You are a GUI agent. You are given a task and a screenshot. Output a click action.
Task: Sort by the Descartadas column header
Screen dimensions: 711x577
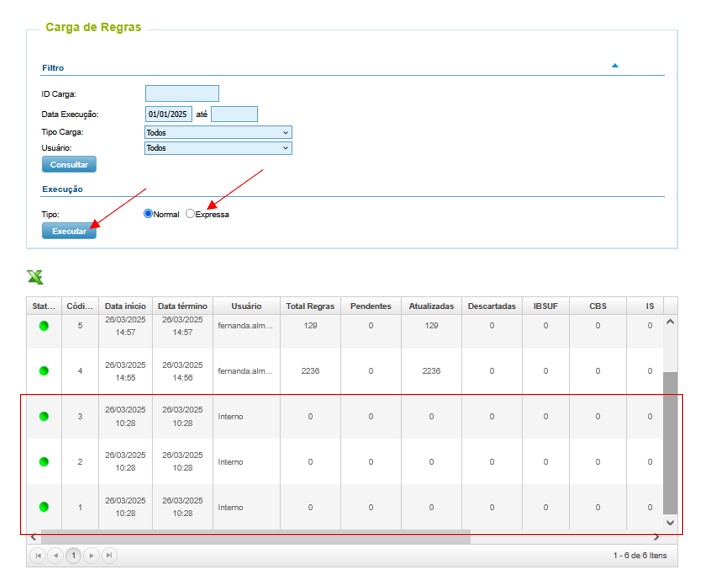pos(492,306)
